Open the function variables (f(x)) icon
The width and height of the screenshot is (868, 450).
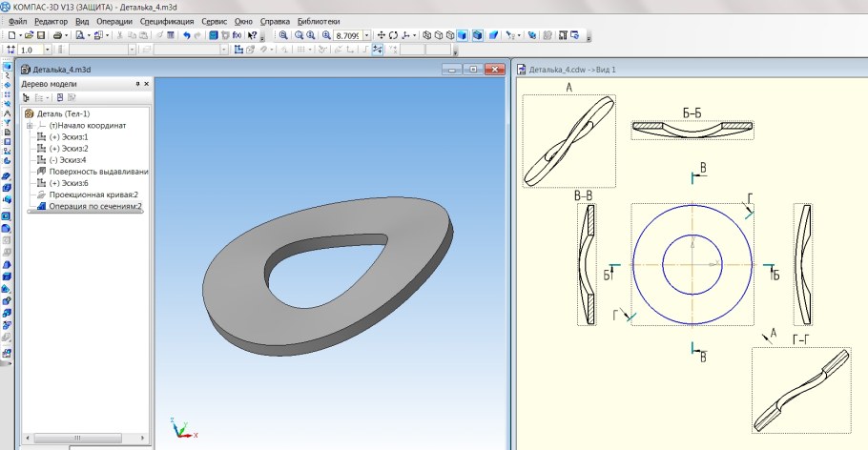237,34
